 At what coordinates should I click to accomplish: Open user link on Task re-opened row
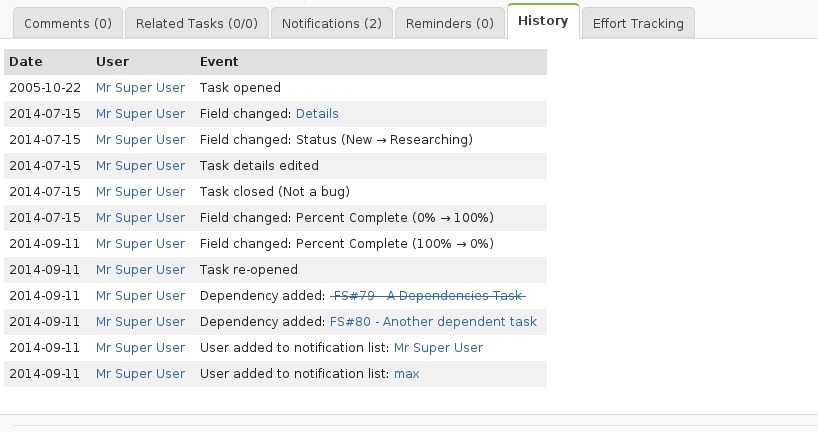click(x=140, y=270)
